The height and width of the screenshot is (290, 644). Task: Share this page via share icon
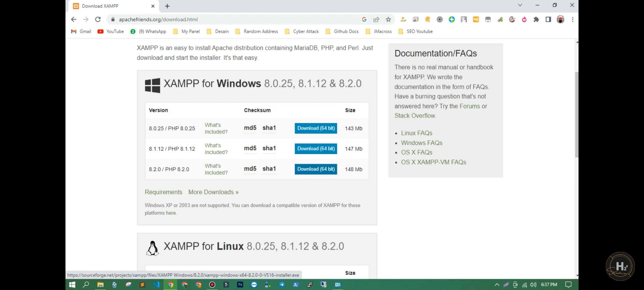point(376,19)
